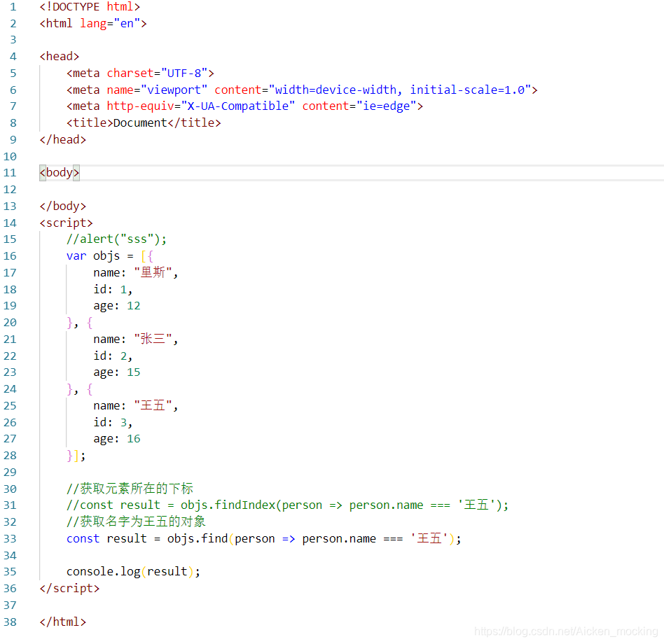The height and width of the screenshot is (644, 664).
Task: Click the closing script tag
Action: pyautogui.click(x=69, y=589)
